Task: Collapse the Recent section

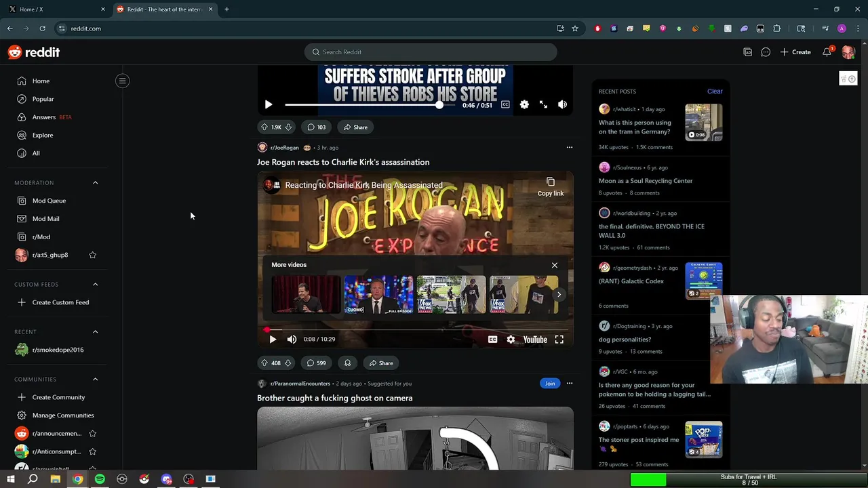Action: click(95, 331)
